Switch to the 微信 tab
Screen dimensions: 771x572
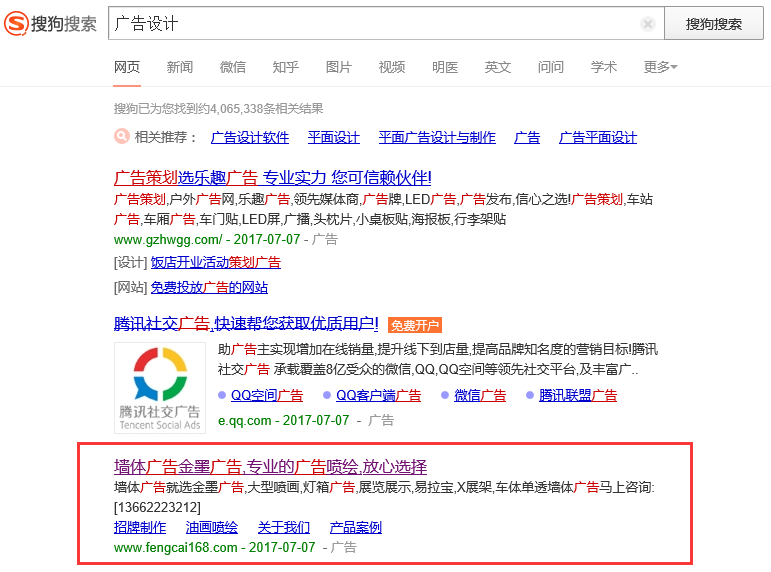(x=233, y=67)
